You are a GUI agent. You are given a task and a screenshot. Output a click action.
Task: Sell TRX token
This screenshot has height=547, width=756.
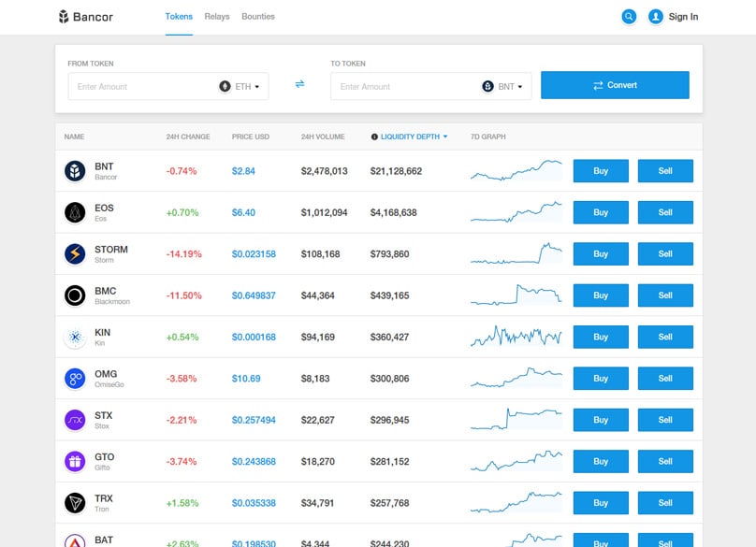[665, 503]
